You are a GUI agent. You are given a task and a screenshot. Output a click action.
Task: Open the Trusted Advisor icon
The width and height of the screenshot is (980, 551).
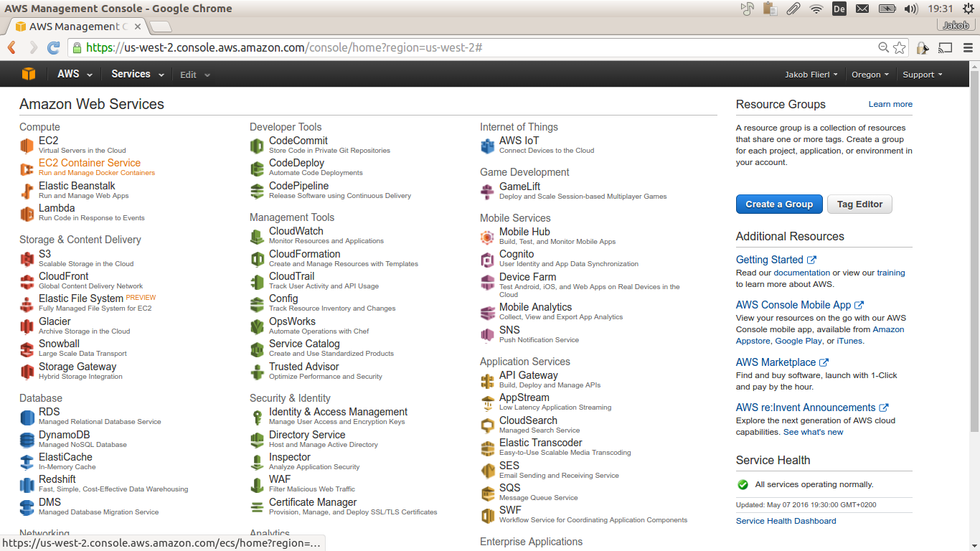click(257, 372)
